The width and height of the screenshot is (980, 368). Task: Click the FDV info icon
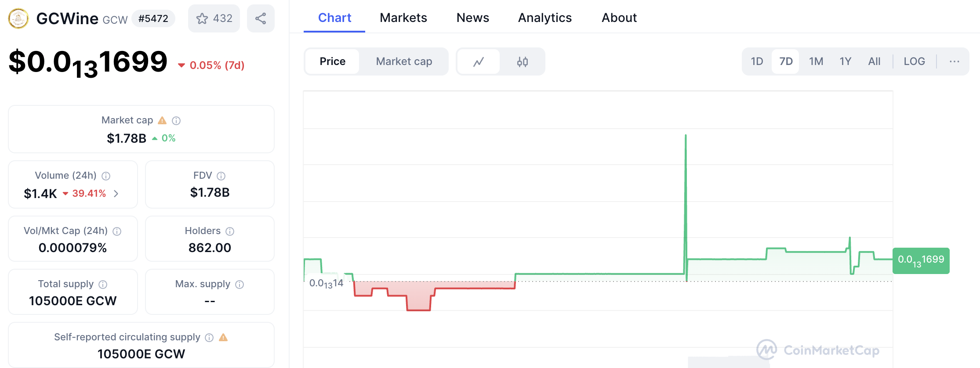[x=221, y=176]
